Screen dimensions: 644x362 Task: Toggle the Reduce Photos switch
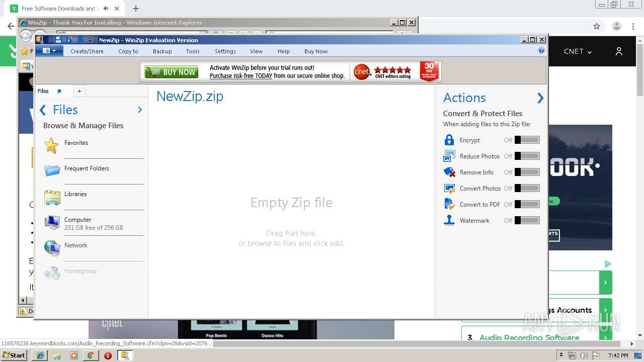click(x=527, y=156)
